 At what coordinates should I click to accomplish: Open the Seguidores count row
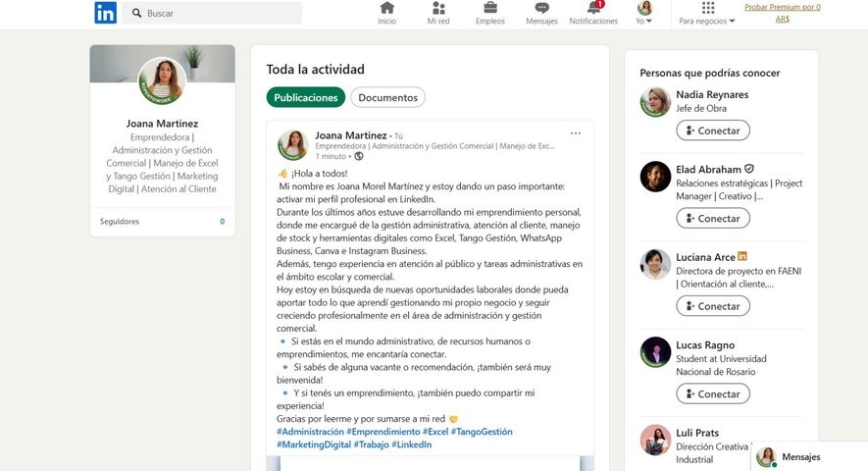pos(162,221)
